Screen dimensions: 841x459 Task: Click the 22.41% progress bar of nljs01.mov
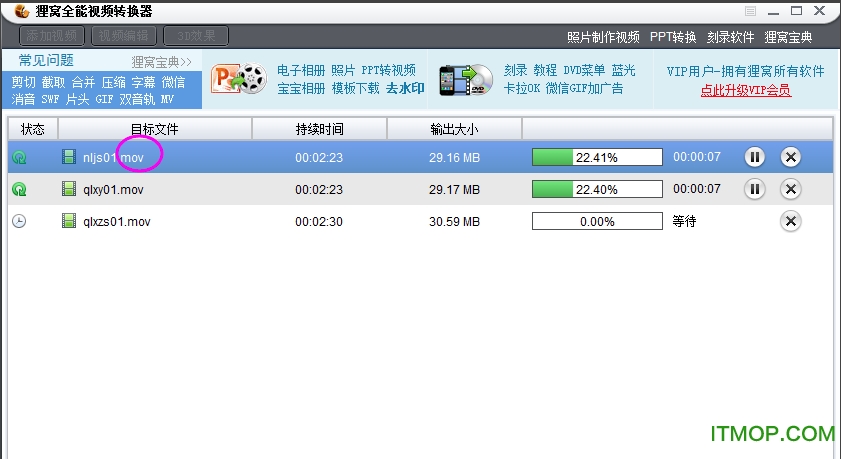(x=597, y=157)
